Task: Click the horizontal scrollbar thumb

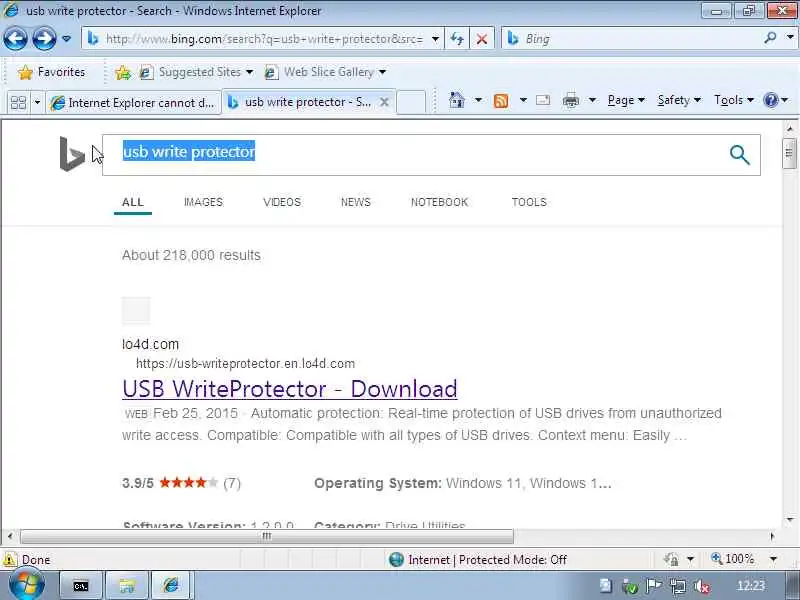Action: click(x=267, y=536)
